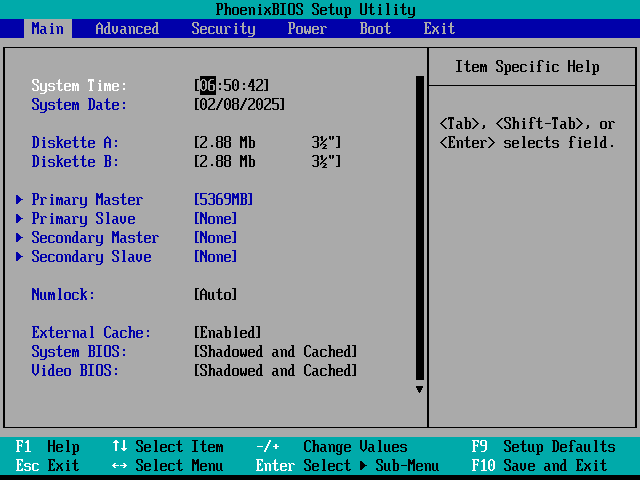Select the System BIOS shadow setting

click(x=275, y=352)
